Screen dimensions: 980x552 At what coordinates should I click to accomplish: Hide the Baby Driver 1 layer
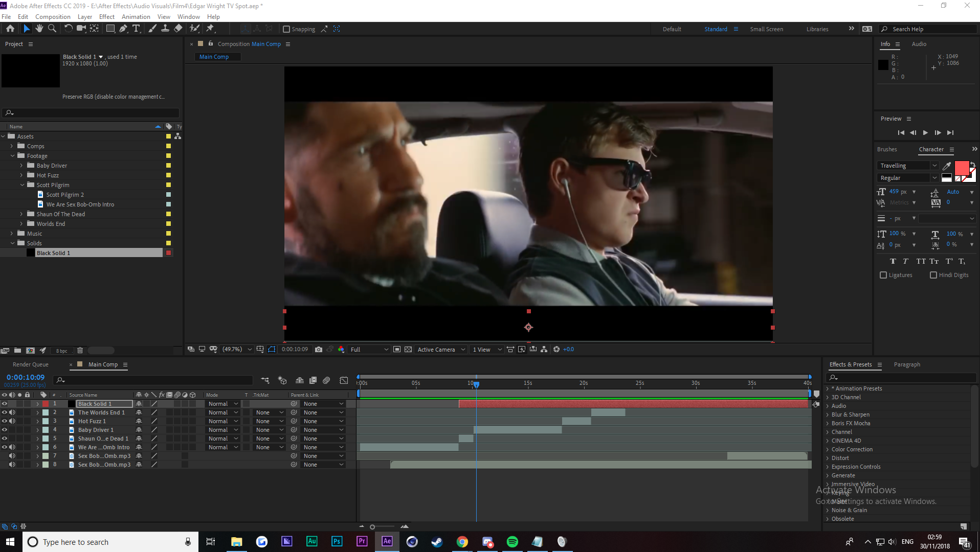5,429
